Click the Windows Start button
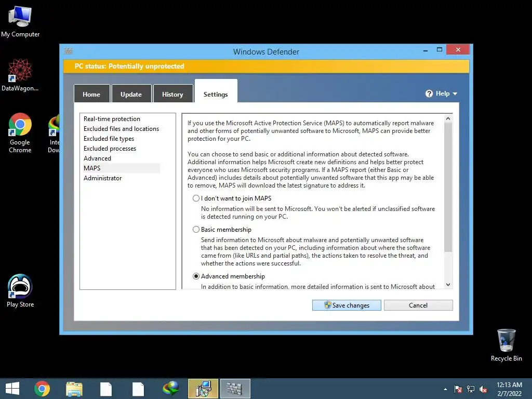Screen dimensions: 532x399 [12, 389]
